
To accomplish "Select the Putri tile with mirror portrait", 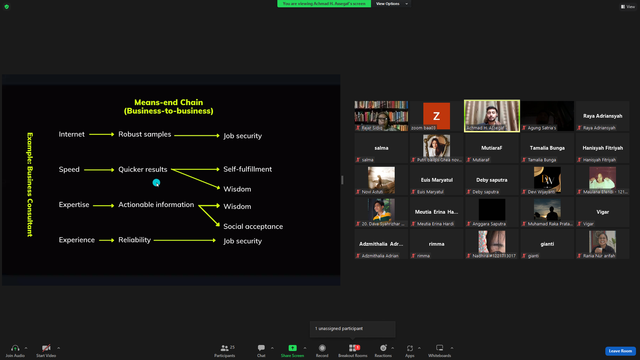I will 436,148.
